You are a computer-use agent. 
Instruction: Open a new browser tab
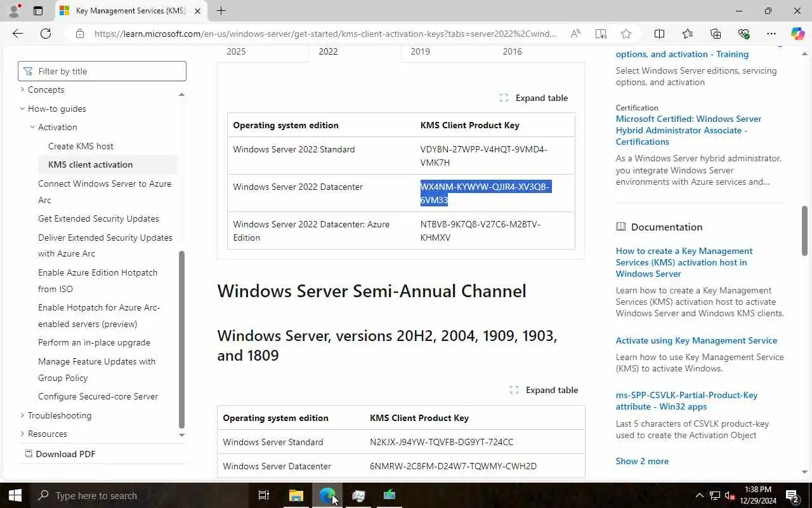[x=221, y=11]
